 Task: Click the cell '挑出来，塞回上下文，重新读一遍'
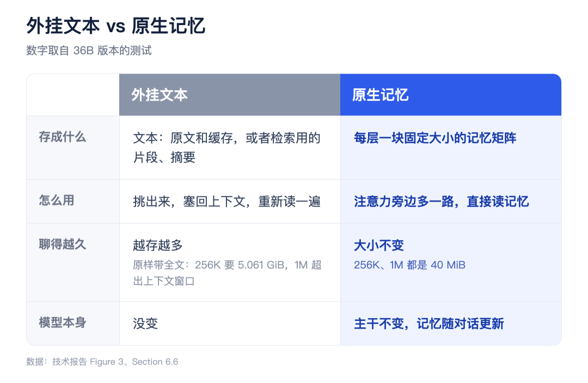point(230,202)
